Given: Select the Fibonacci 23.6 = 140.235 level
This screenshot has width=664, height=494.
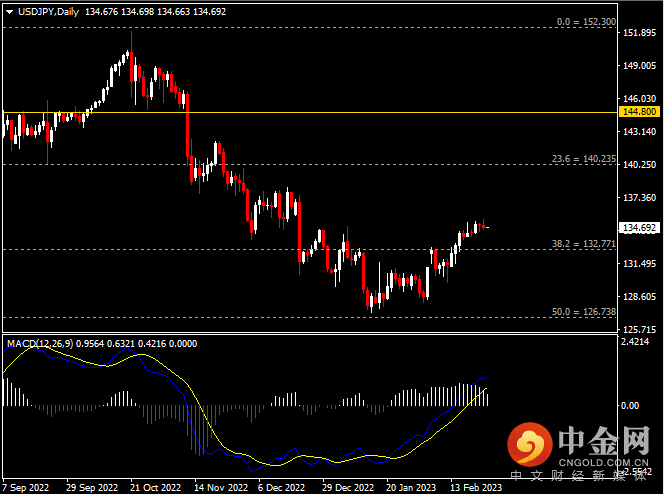Looking at the screenshot, I should tap(584, 159).
